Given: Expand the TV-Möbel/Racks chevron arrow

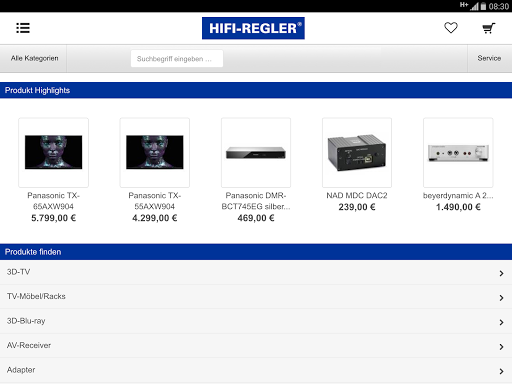Looking at the screenshot, I should (x=501, y=298).
